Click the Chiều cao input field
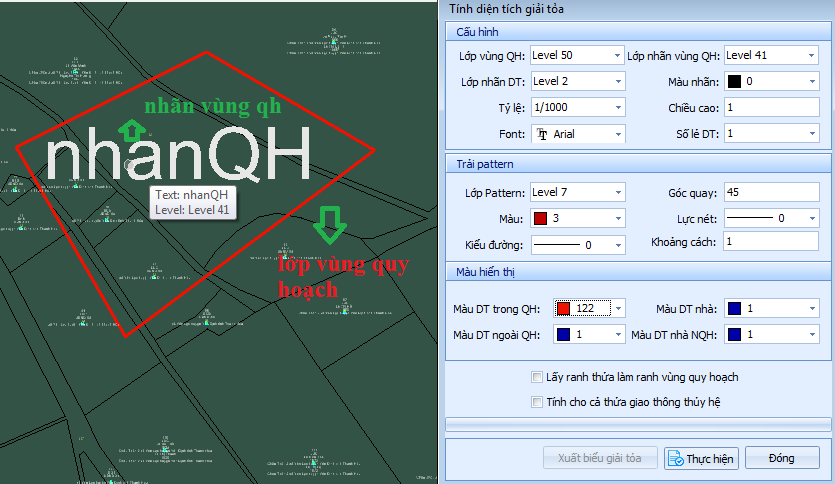 (770, 108)
